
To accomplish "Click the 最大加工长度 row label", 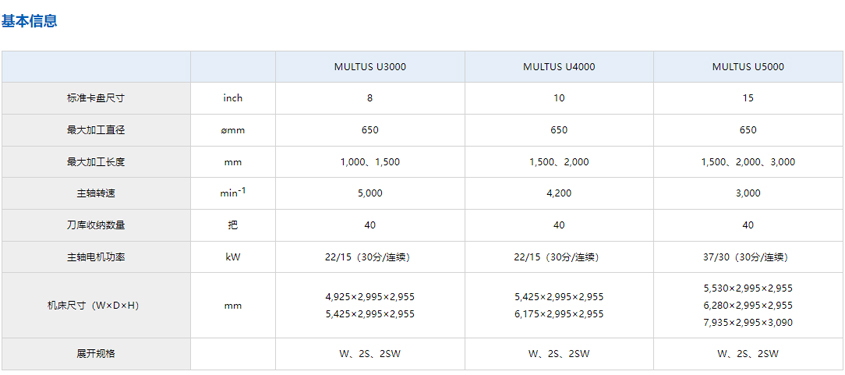I will click(96, 162).
